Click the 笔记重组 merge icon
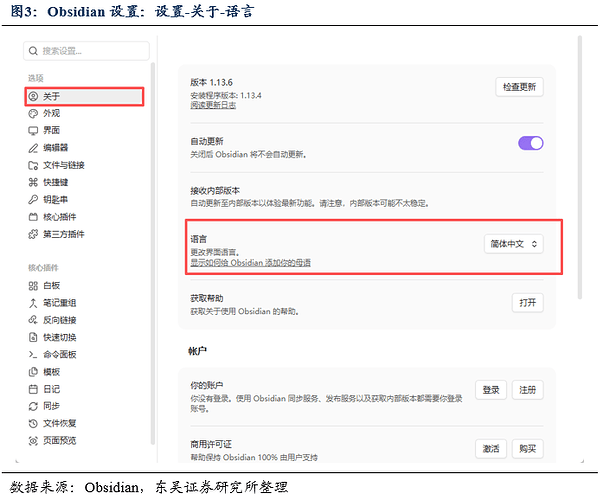 tap(33, 303)
